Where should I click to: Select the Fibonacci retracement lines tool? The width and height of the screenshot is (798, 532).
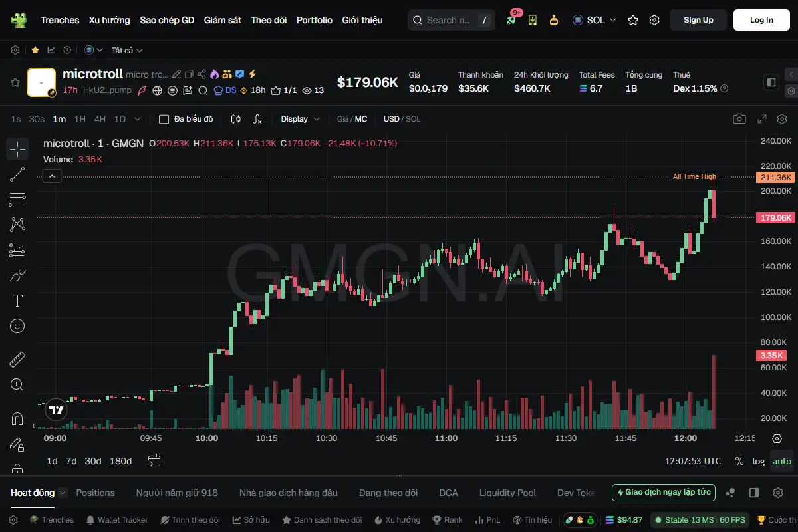(17, 199)
